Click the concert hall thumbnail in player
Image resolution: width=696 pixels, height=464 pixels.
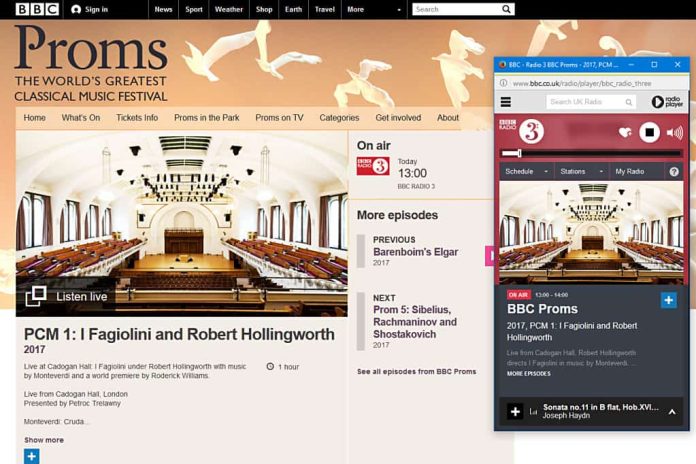click(x=591, y=233)
